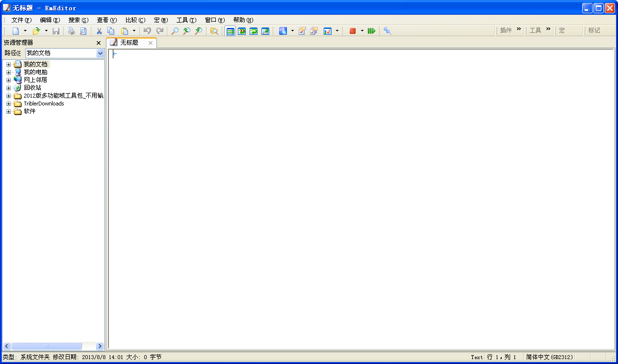This screenshot has height=364, width=618.
Task: Click the second magnifier search icon
Action: click(x=186, y=31)
